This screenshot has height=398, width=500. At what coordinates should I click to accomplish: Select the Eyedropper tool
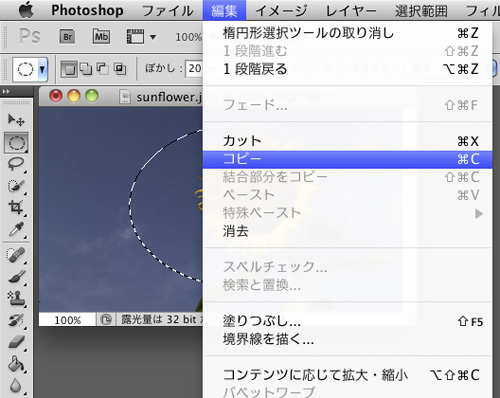(16, 230)
